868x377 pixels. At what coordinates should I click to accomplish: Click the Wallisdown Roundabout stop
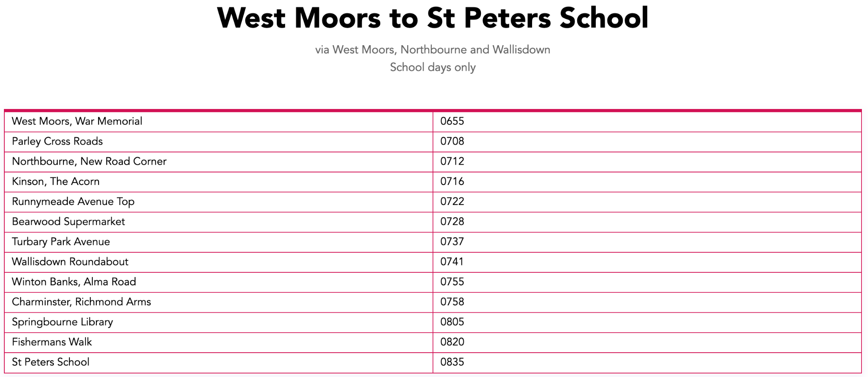click(x=70, y=261)
